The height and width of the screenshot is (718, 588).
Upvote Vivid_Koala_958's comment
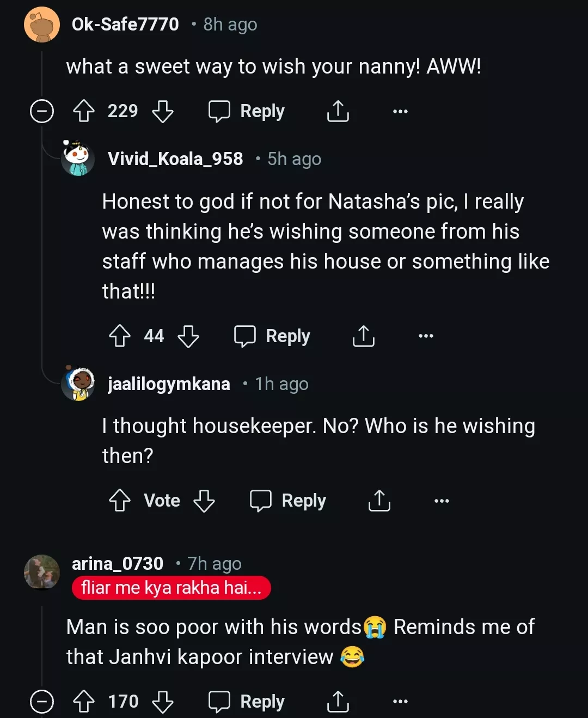pyautogui.click(x=120, y=336)
